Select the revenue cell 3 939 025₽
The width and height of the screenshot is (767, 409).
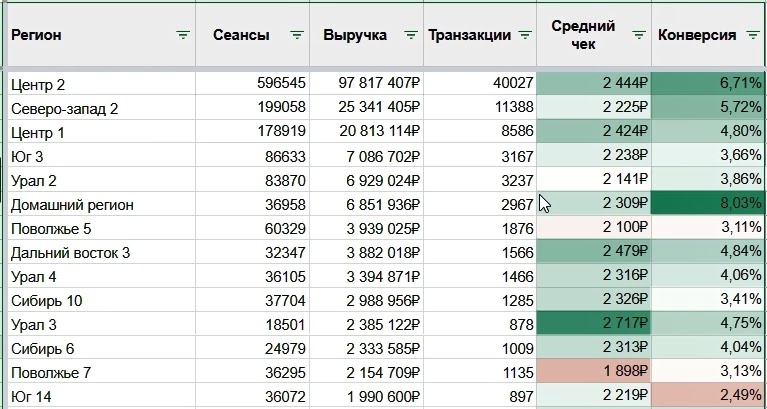click(x=366, y=228)
